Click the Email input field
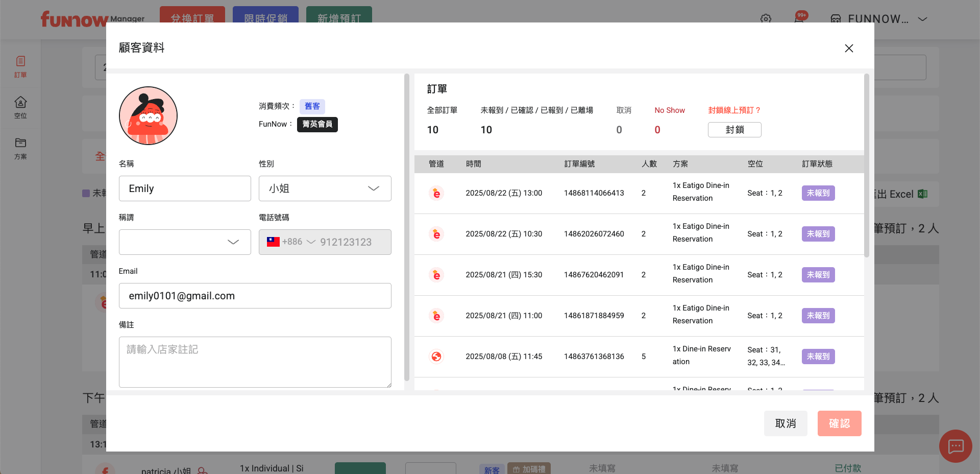980x474 pixels. tap(255, 296)
